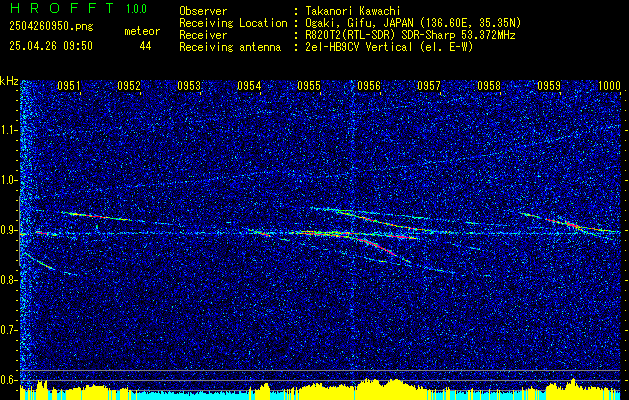Click the version number 1.0.0
This screenshot has width=629, height=400.
(x=136, y=8)
